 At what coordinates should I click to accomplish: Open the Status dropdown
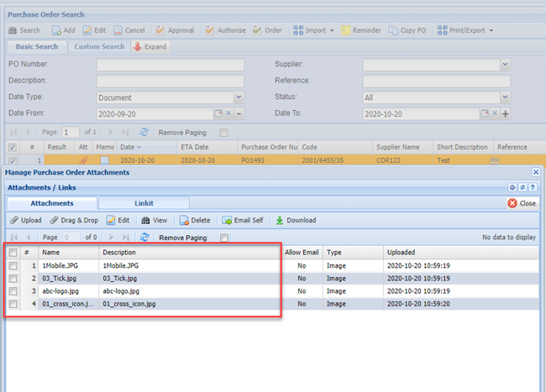[x=505, y=97]
